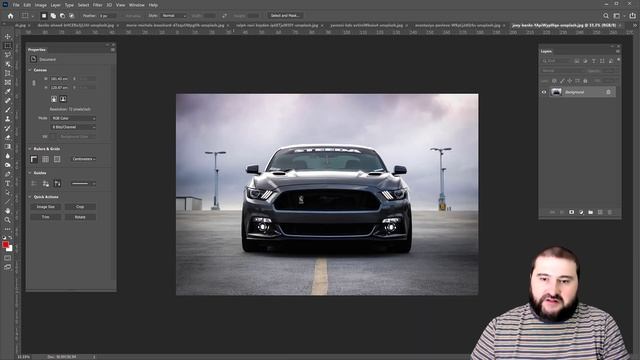This screenshot has height=360, width=640.
Task: Select the Path Selection tool
Action: point(7,192)
